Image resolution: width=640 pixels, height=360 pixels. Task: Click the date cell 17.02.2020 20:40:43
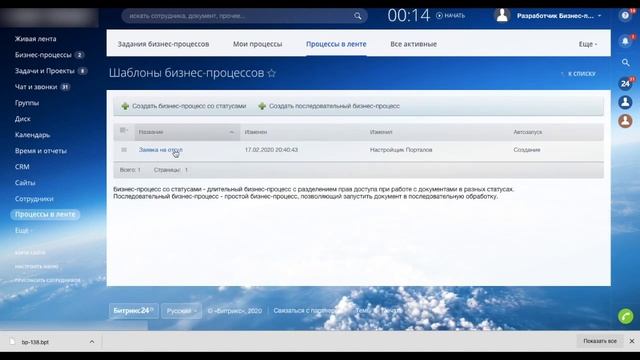point(271,150)
